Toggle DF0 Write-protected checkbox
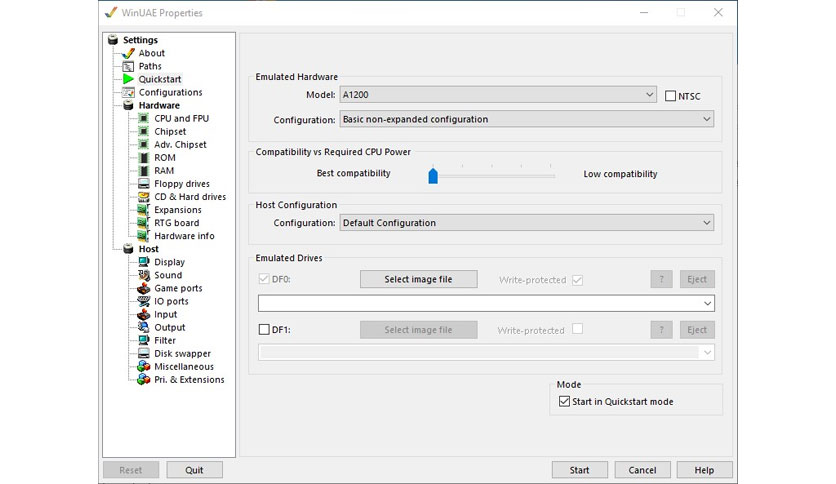The image size is (836, 484). [x=577, y=280]
